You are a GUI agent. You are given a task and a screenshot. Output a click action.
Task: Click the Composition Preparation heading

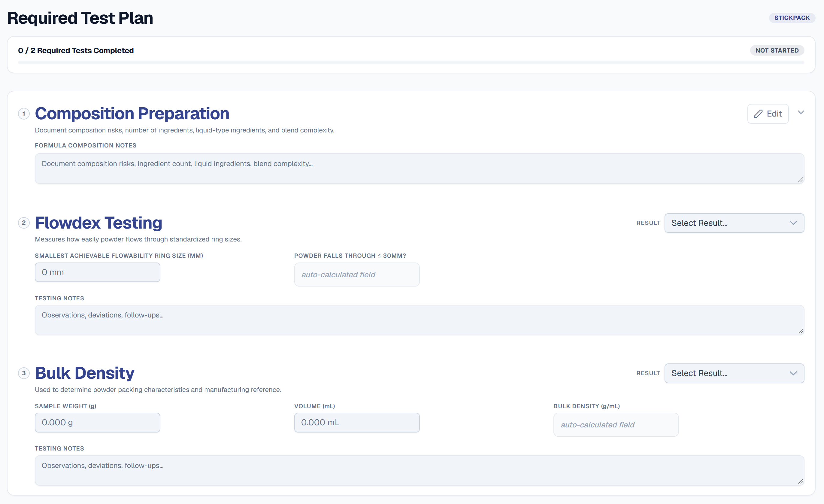coord(132,114)
